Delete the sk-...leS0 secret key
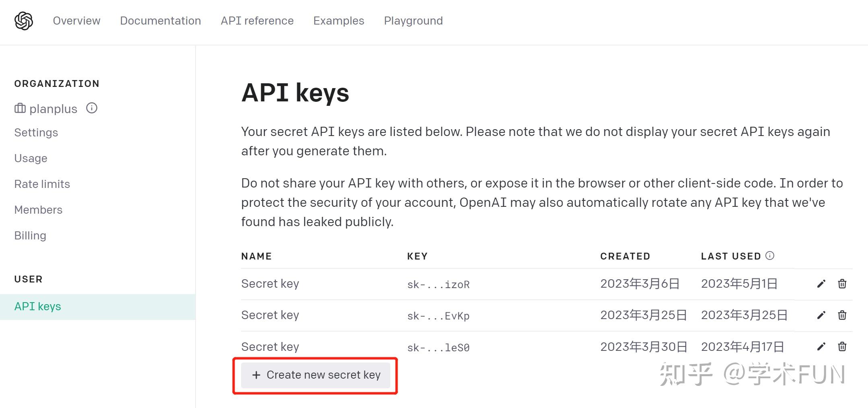The width and height of the screenshot is (868, 408). pos(842,346)
